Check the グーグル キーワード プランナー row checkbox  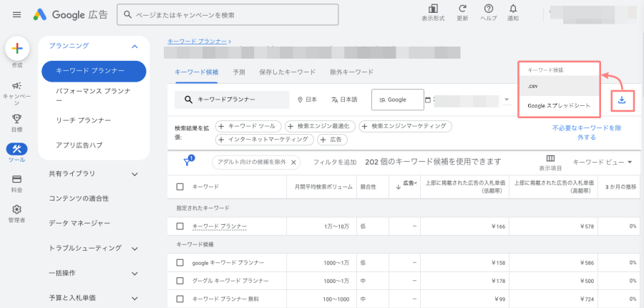180,281
